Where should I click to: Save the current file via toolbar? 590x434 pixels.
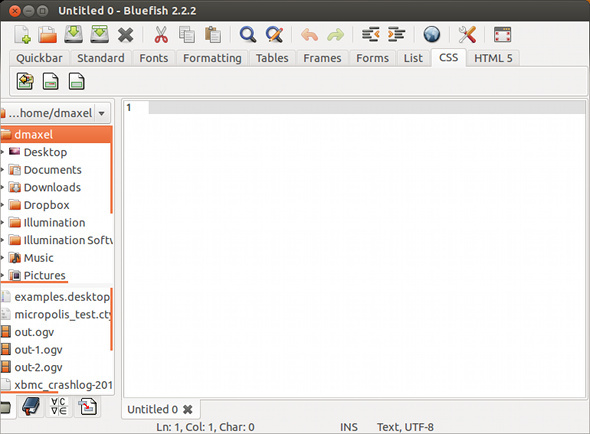point(73,35)
